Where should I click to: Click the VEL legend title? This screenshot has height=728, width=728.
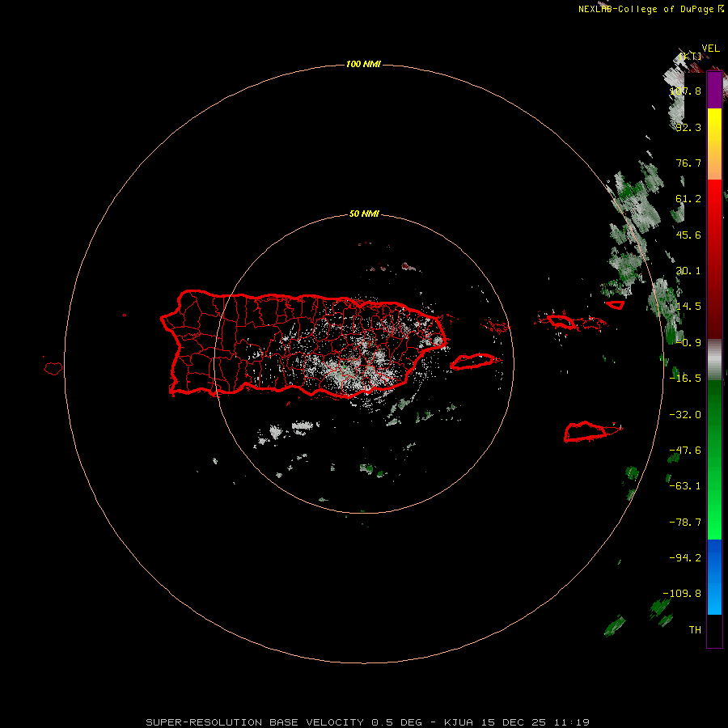[x=710, y=49]
